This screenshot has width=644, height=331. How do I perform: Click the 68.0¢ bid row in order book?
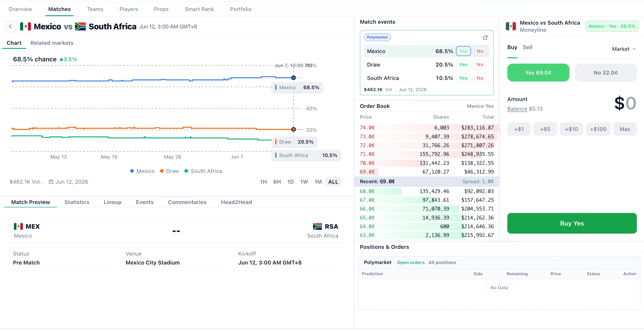click(x=426, y=191)
